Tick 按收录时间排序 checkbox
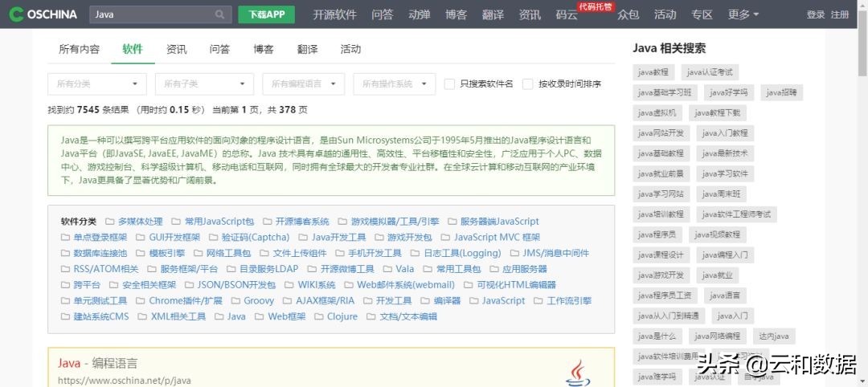Screen dimensions: 868x387 click(x=527, y=84)
